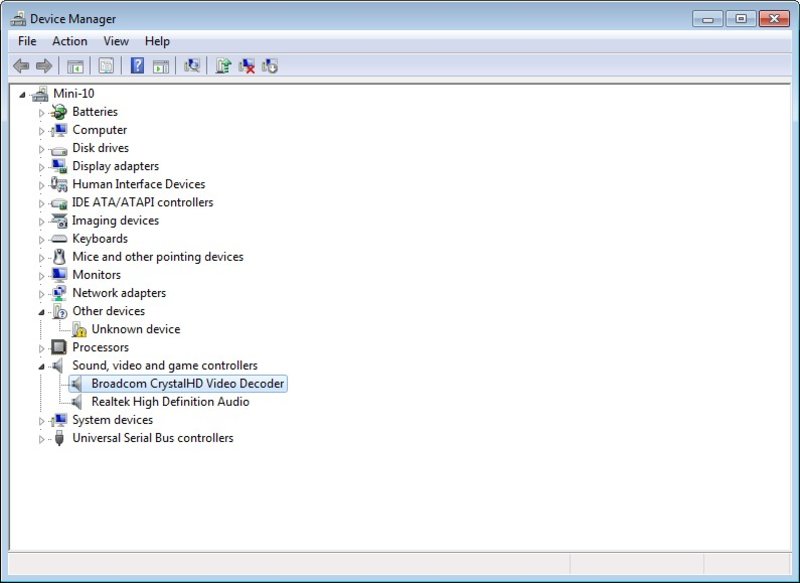800x583 pixels.
Task: Click the Display adapters icon
Action: point(59,166)
